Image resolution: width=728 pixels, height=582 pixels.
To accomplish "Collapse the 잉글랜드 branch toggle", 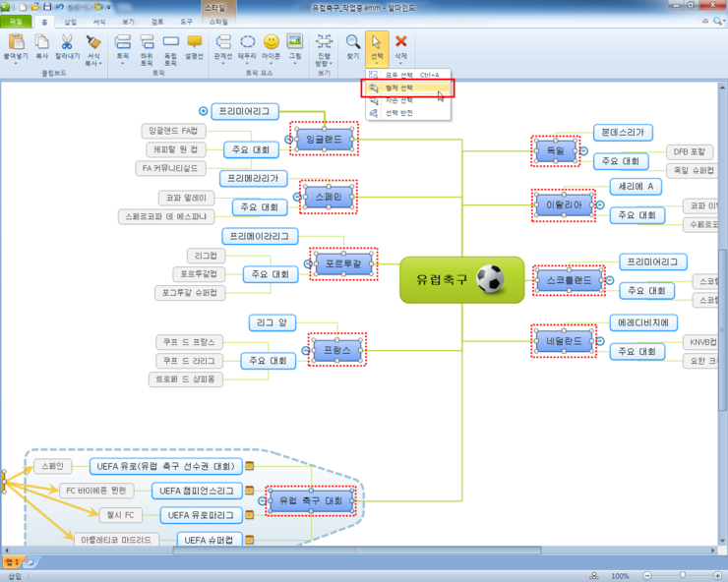I will (x=288, y=140).
